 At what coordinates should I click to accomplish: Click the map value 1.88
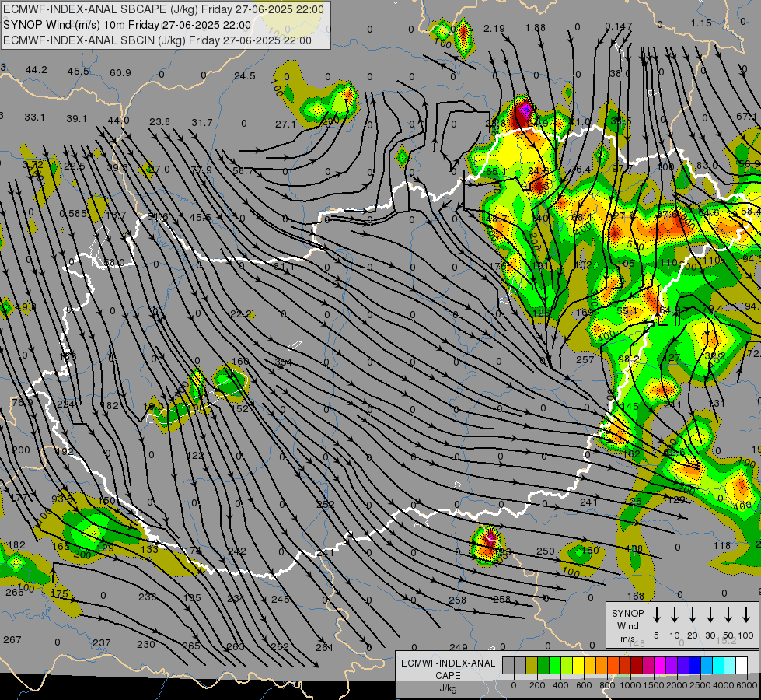coord(536,28)
